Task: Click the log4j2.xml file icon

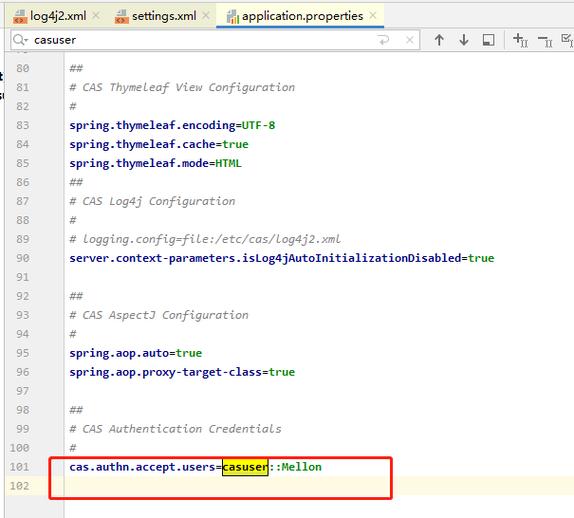Action: click(x=20, y=17)
